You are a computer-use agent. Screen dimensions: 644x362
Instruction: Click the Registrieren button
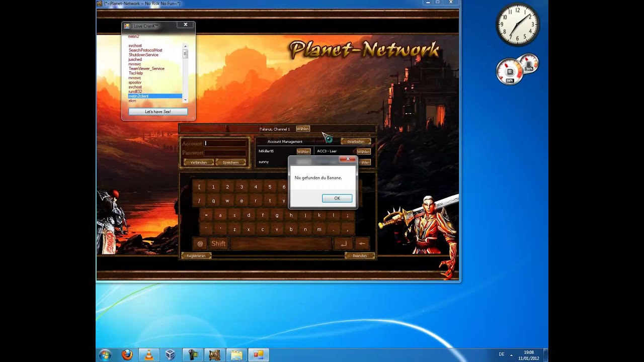coord(196,256)
